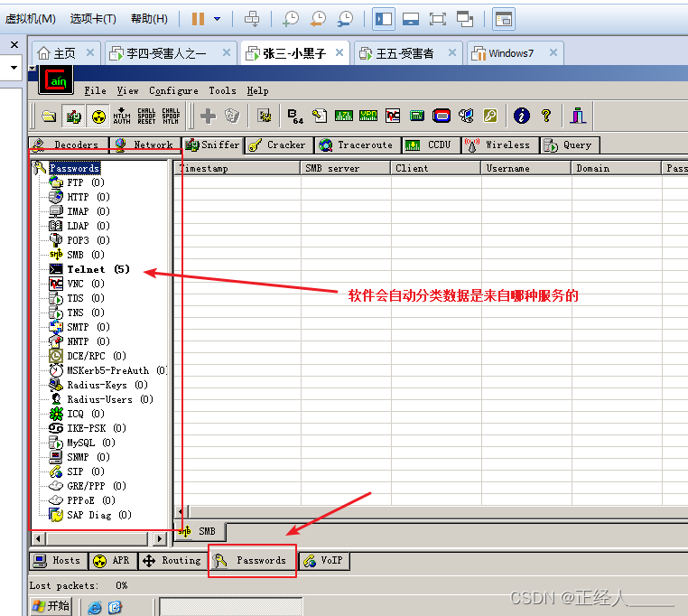Open the APR bottom tab

point(113,561)
